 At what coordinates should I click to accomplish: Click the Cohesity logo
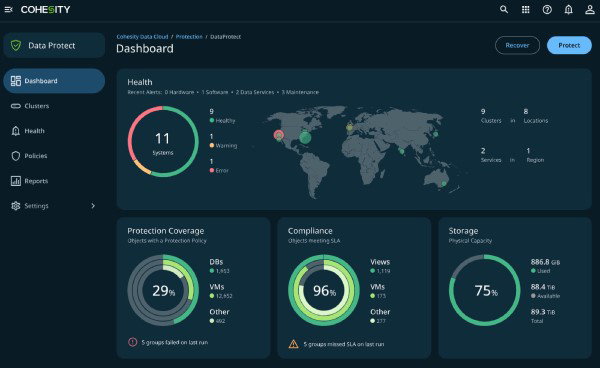point(46,10)
